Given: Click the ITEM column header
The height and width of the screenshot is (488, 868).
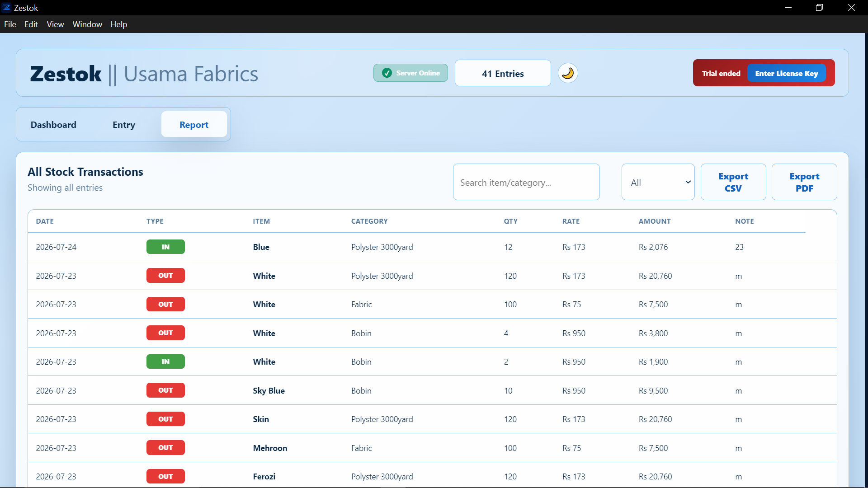Looking at the screenshot, I should [261, 221].
